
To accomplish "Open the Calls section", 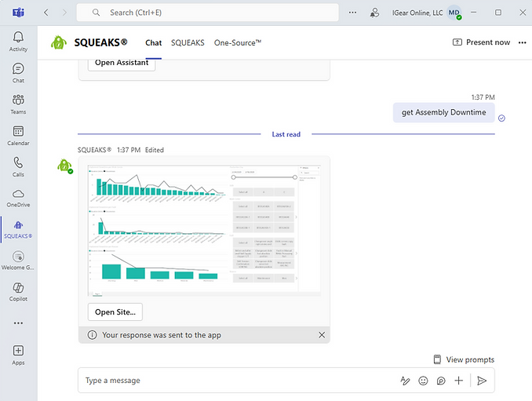I will [x=18, y=166].
